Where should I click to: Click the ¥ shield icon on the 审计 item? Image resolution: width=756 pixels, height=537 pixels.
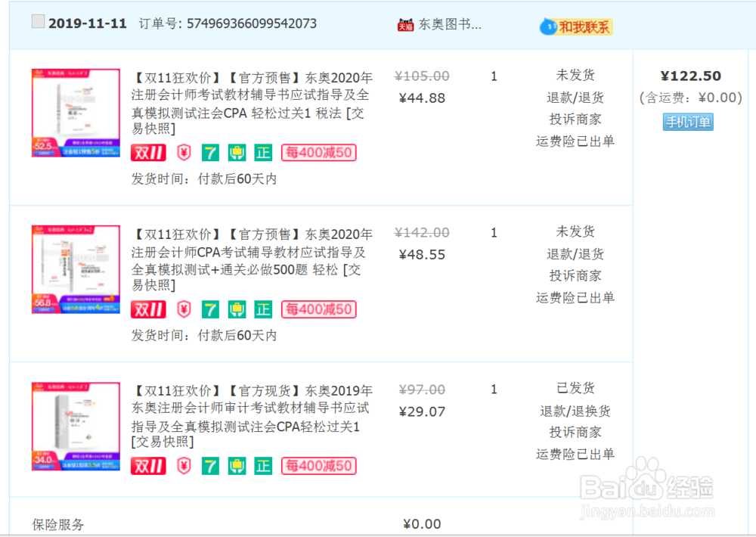pyautogui.click(x=184, y=466)
